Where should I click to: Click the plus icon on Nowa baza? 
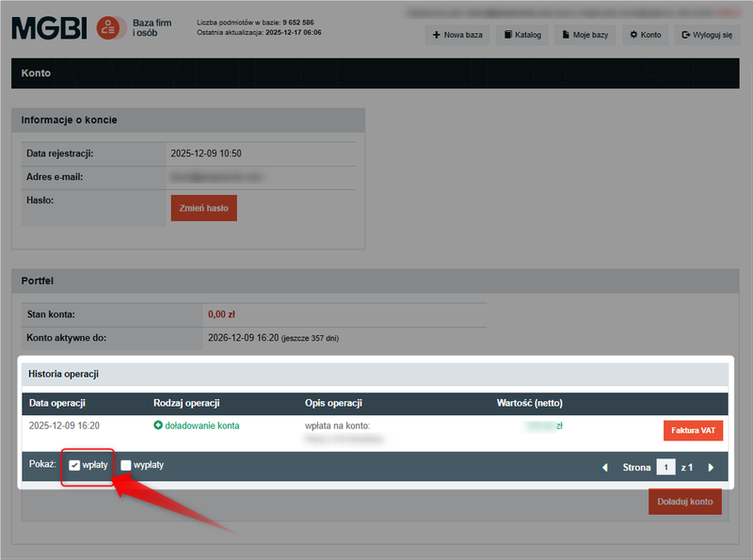(435, 35)
